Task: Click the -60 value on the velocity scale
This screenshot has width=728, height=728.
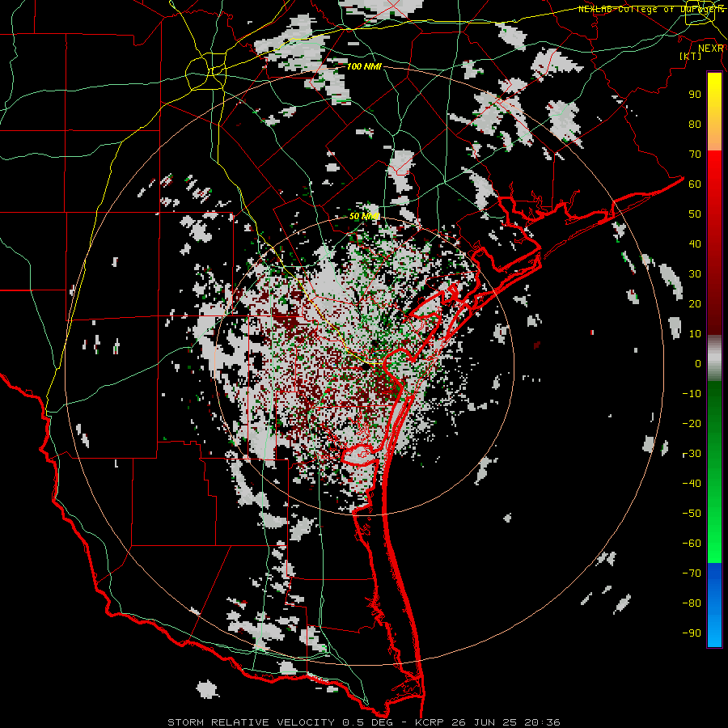Action: 692,544
